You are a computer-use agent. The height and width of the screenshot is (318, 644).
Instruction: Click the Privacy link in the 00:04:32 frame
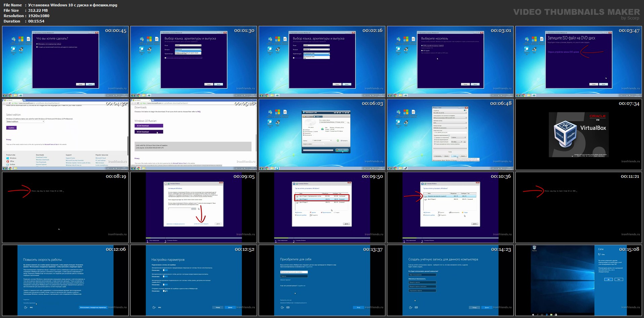9,140
